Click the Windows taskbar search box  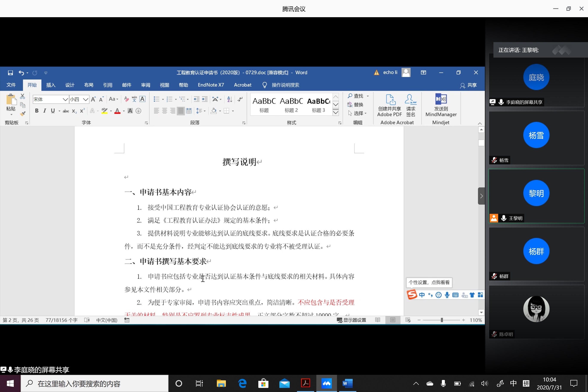tap(95, 383)
